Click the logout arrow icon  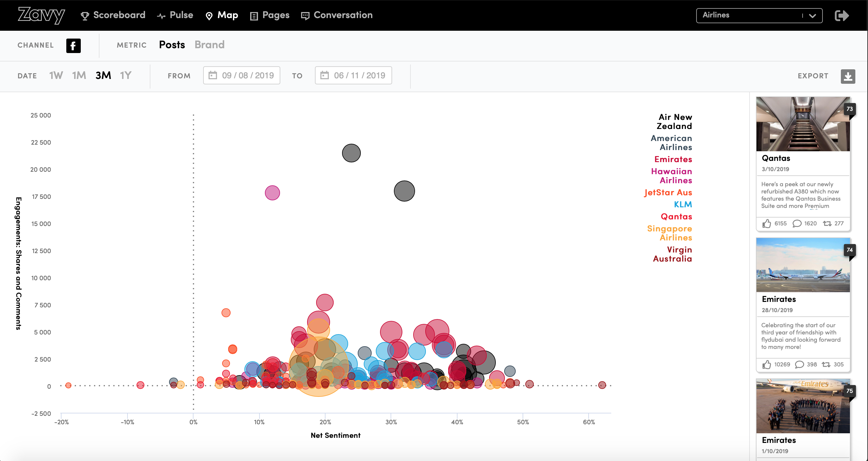pyautogui.click(x=841, y=15)
